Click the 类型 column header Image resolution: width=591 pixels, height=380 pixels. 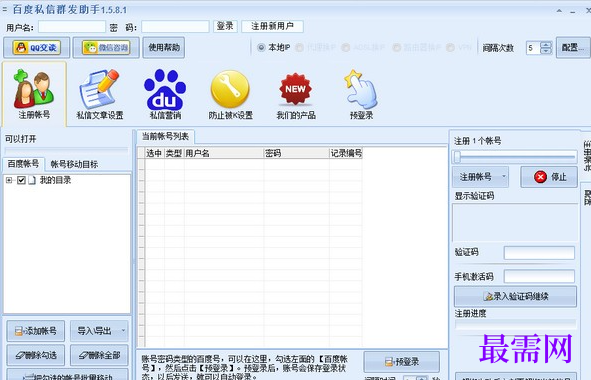(x=174, y=153)
